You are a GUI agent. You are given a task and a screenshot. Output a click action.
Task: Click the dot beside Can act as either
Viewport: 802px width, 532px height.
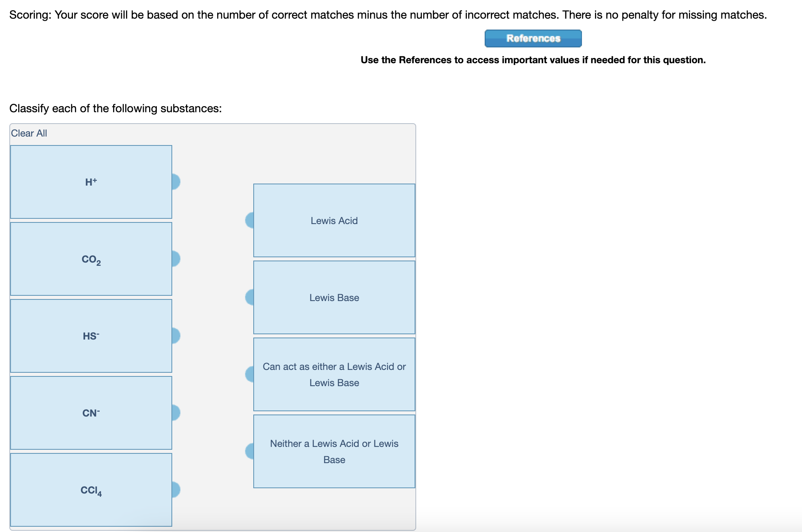pyautogui.click(x=249, y=374)
